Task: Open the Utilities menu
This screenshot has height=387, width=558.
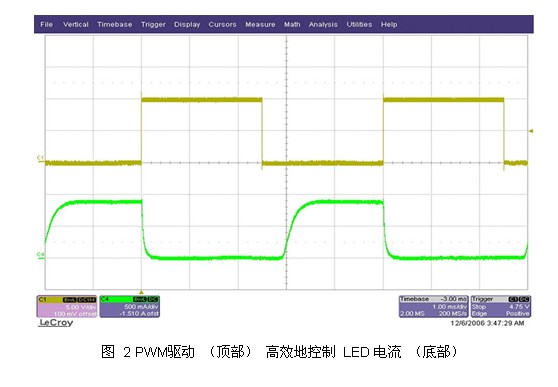Action: coord(359,25)
